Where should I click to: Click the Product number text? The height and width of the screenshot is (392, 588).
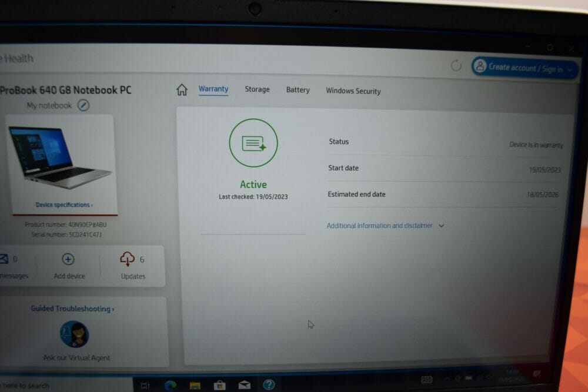point(66,225)
